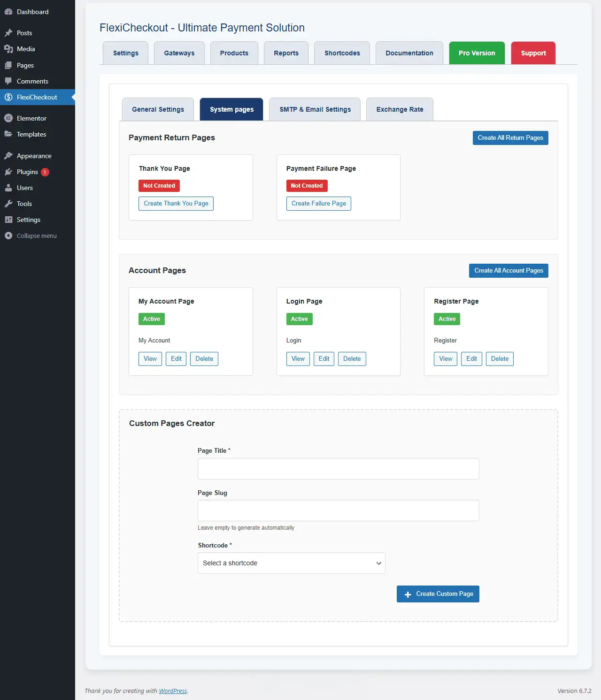Screen dimensions: 601x700
Task: Click the Elementor logo icon
Action: pyautogui.click(x=8, y=118)
